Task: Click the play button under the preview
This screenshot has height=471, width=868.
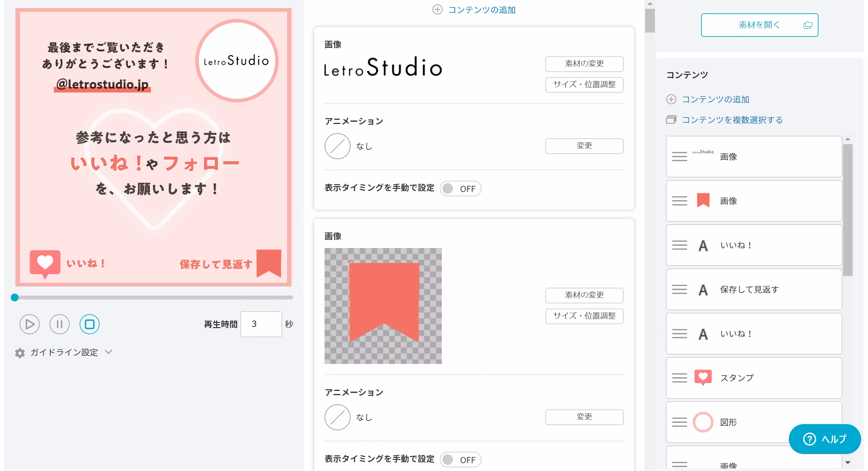Action: point(30,324)
